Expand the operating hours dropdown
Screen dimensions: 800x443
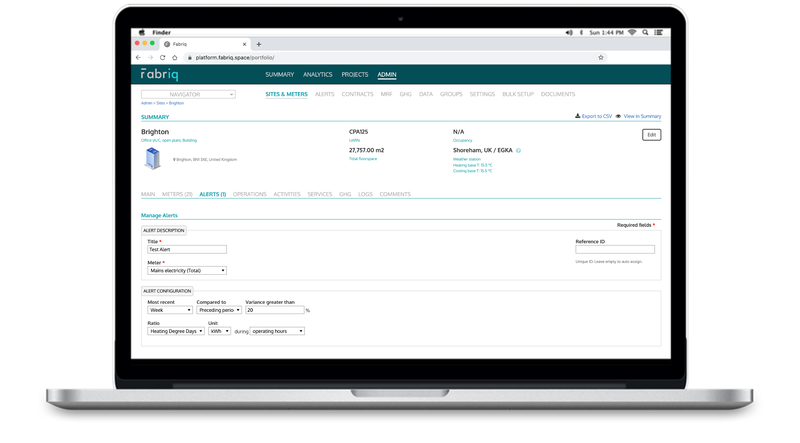click(x=277, y=331)
